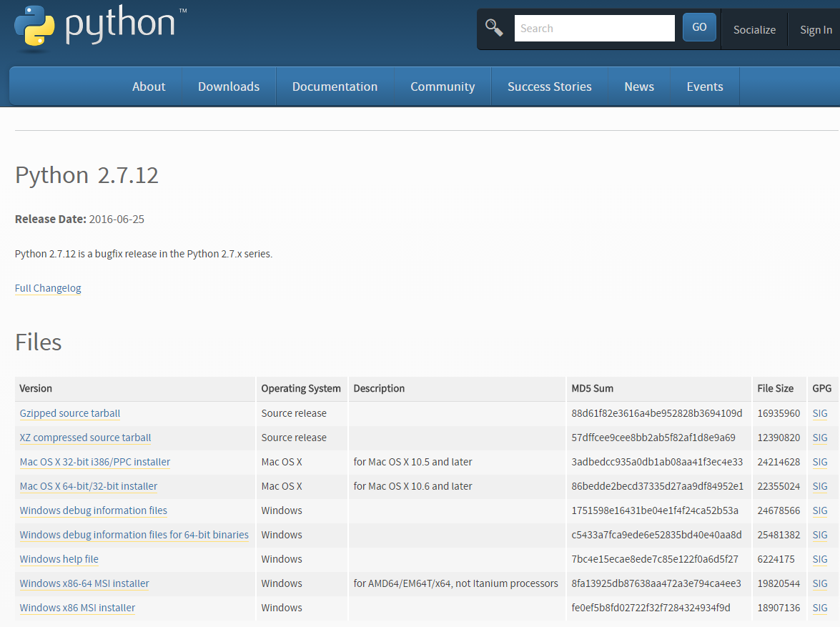Open SIG for Mac OS X 64-bit/32-bit installer
The height and width of the screenshot is (627, 840).
coord(820,486)
